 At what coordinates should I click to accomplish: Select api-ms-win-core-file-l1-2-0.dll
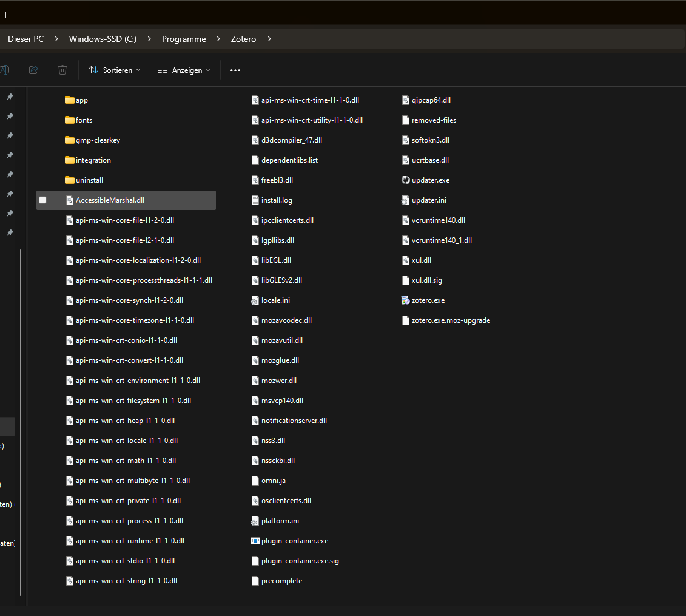(x=125, y=220)
